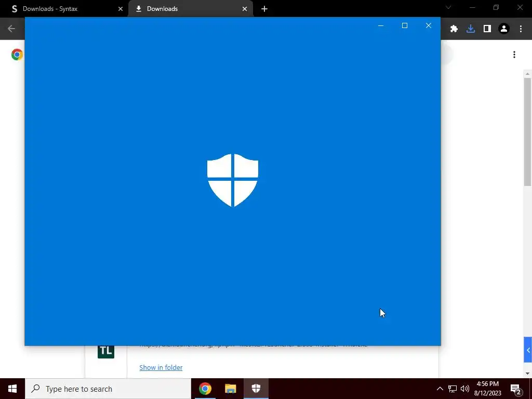Maximize the Windows Security window
This screenshot has width=532, height=399.
(404, 25)
